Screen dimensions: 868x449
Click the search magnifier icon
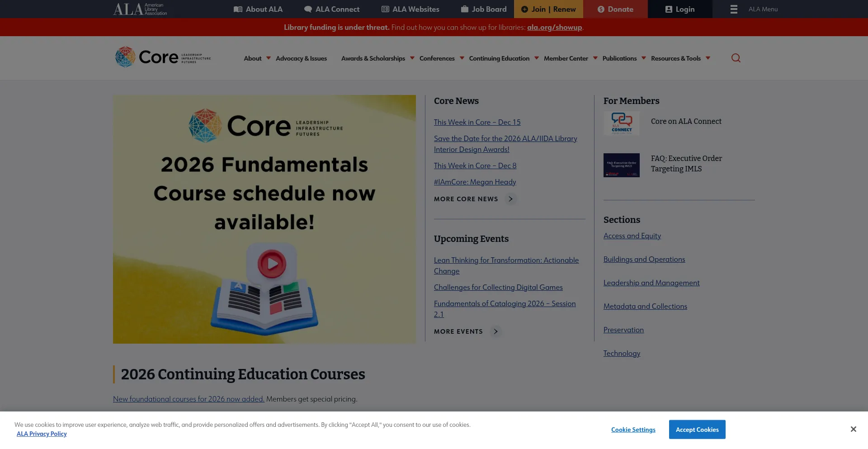(736, 58)
